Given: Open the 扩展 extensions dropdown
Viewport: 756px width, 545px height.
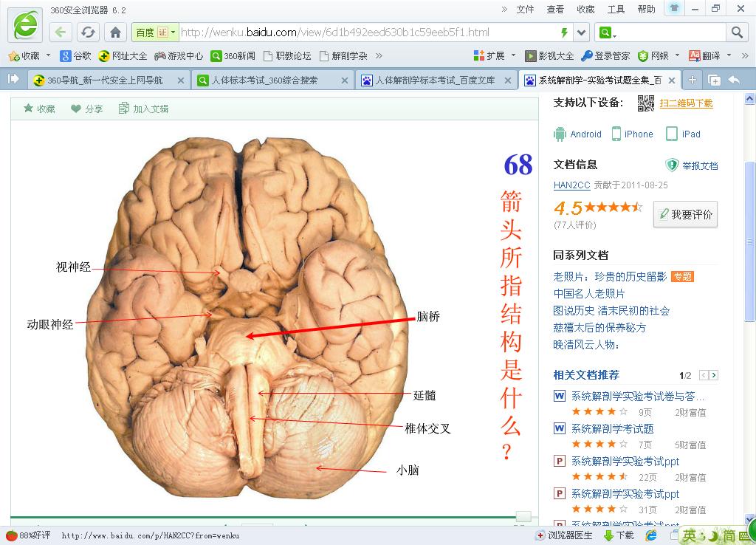Looking at the screenshot, I should coord(495,56).
